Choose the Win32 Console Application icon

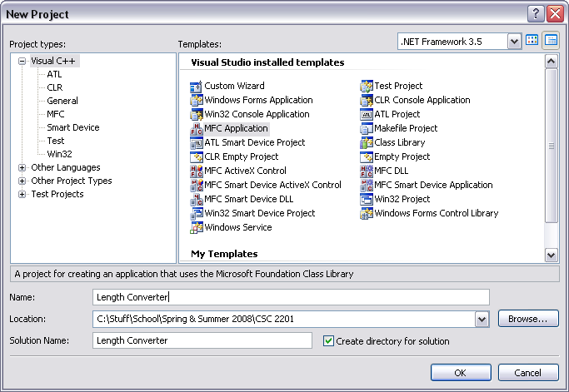[196, 114]
